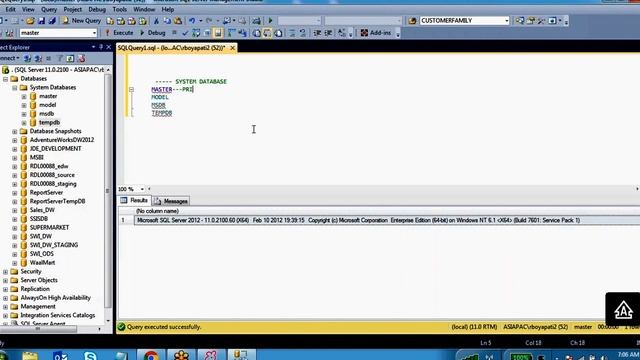Open the 100 % zoom dropdown
The image size is (640, 360).
(142, 189)
